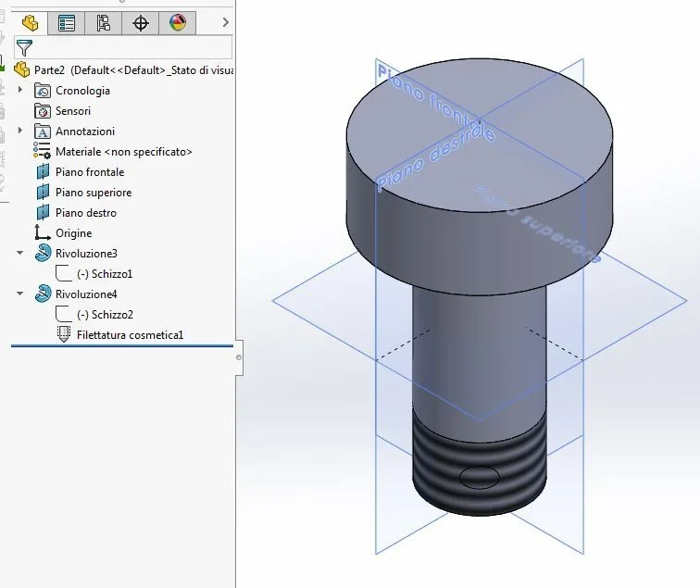Screen dimensions: 700x588
Task: Select the Origine icon
Action: (43, 232)
